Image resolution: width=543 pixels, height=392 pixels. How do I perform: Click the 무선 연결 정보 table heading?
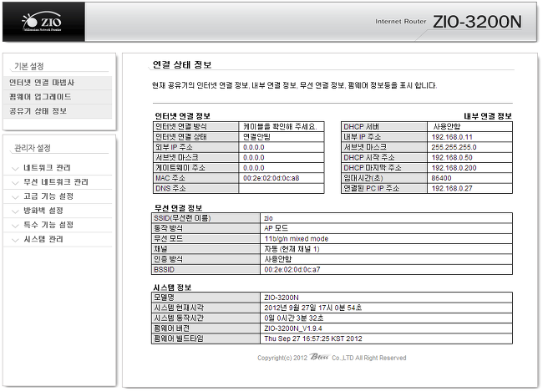[178, 208]
